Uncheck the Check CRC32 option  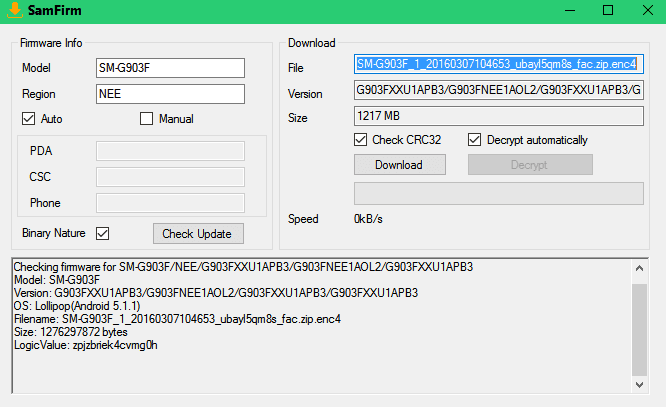click(x=361, y=140)
